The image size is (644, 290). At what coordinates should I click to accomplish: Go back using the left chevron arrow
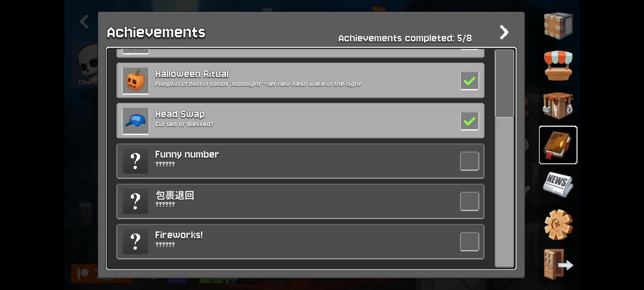[84, 21]
